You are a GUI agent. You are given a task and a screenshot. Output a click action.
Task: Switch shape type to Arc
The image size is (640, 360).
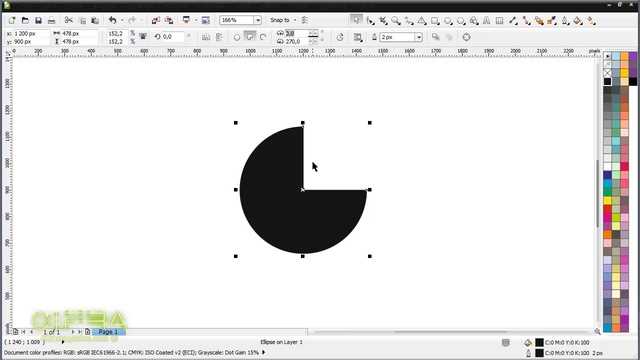point(263,37)
